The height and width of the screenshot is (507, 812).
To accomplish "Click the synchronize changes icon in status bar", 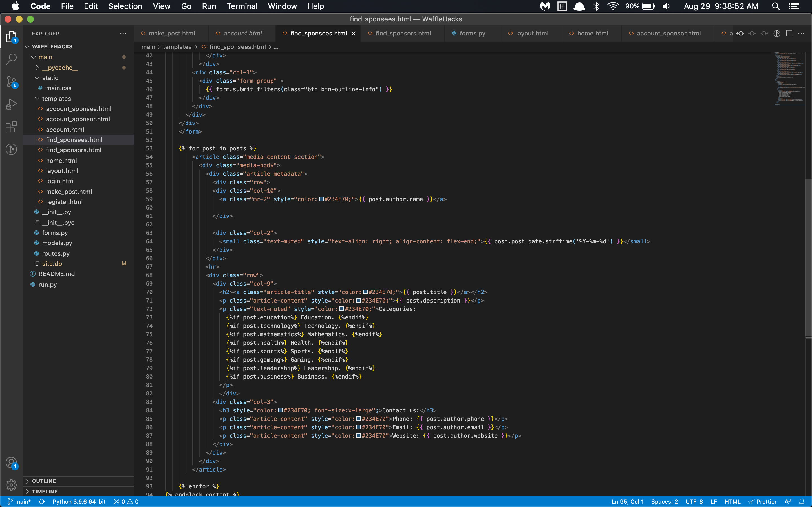I will coord(42,502).
